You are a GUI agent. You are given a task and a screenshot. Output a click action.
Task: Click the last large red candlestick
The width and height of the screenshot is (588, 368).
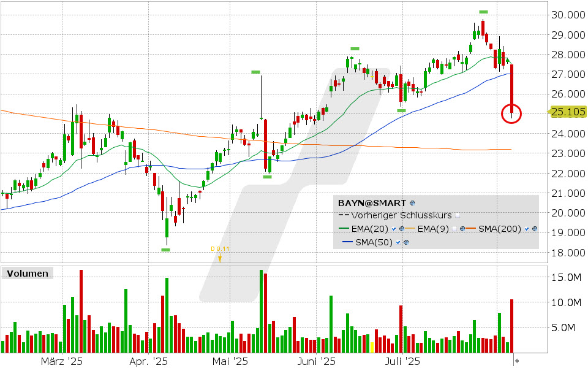pos(511,88)
